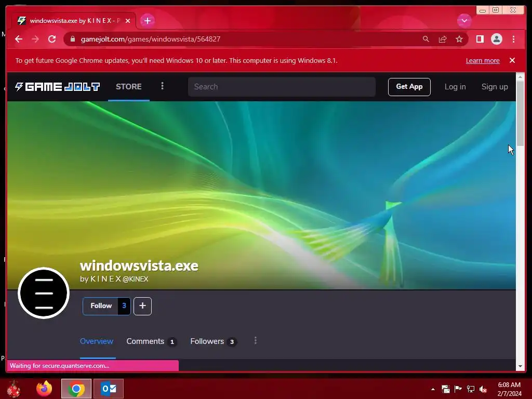Click the Start ornament button

[x=14, y=389]
